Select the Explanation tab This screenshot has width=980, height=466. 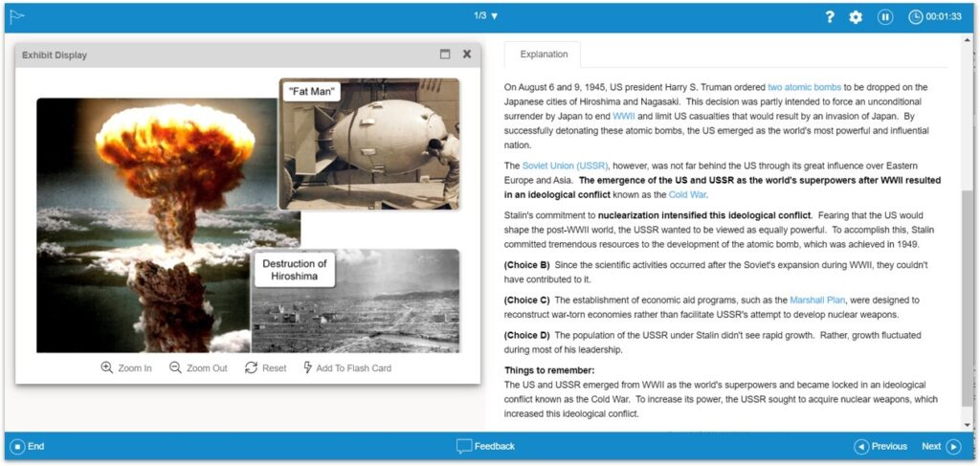[544, 55]
